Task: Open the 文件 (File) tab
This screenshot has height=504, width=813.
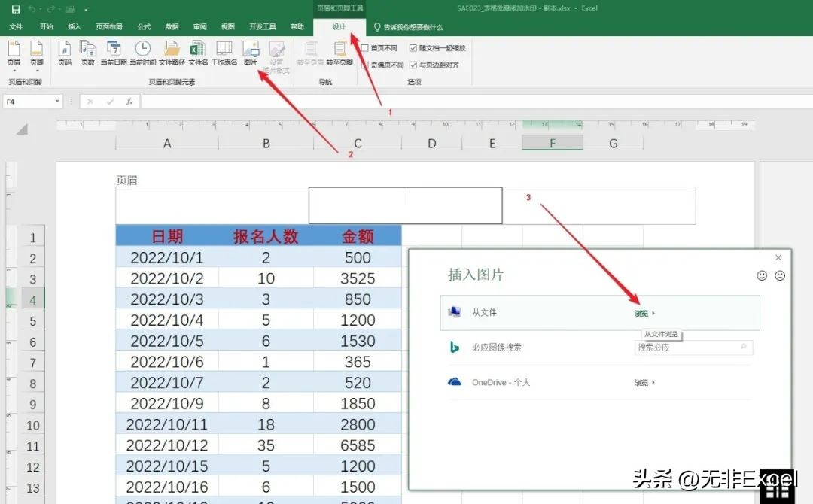Action: 16,27
